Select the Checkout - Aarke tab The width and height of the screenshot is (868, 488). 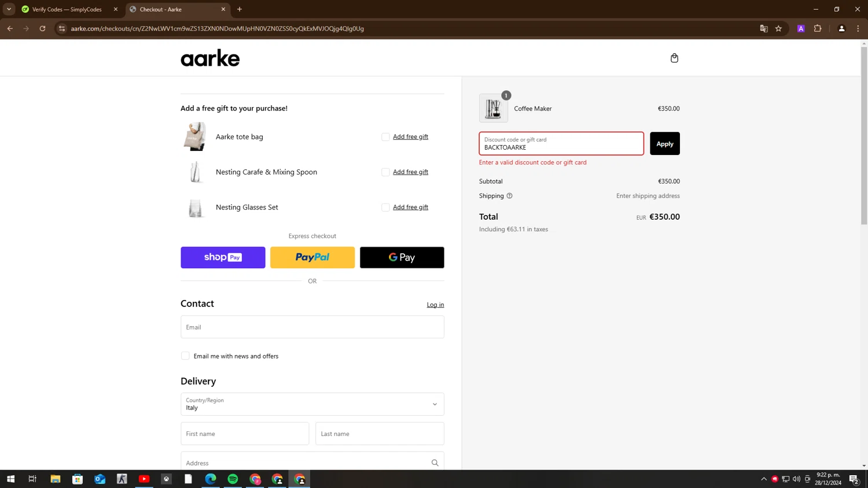[x=174, y=9]
